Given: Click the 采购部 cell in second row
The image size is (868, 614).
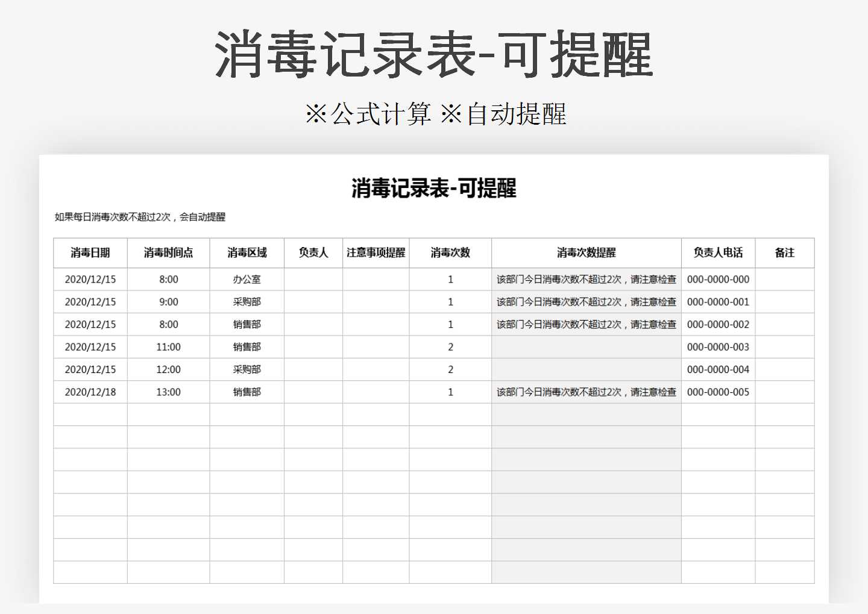Looking at the screenshot, I should pyautogui.click(x=246, y=301).
